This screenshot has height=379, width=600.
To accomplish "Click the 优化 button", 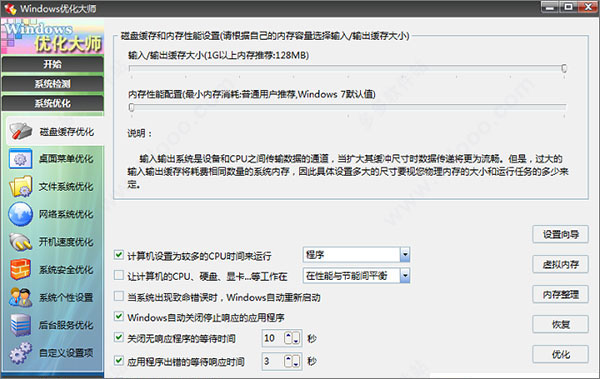I will 561,354.
